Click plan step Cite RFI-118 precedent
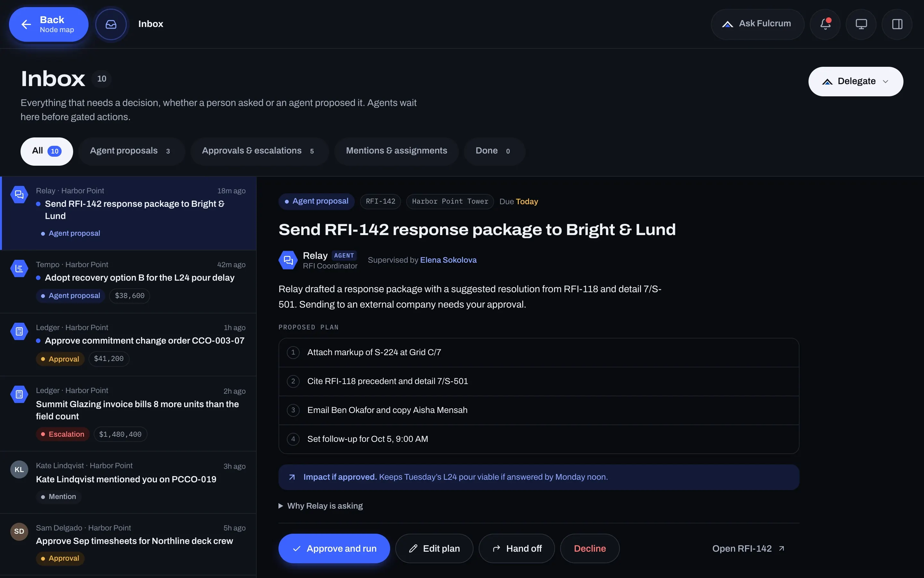The height and width of the screenshot is (578, 924). [539, 381]
